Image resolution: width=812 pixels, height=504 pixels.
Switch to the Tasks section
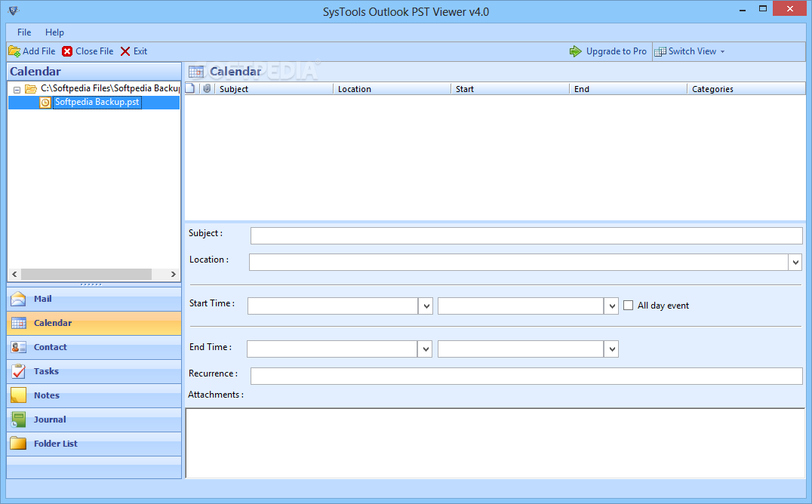point(94,371)
